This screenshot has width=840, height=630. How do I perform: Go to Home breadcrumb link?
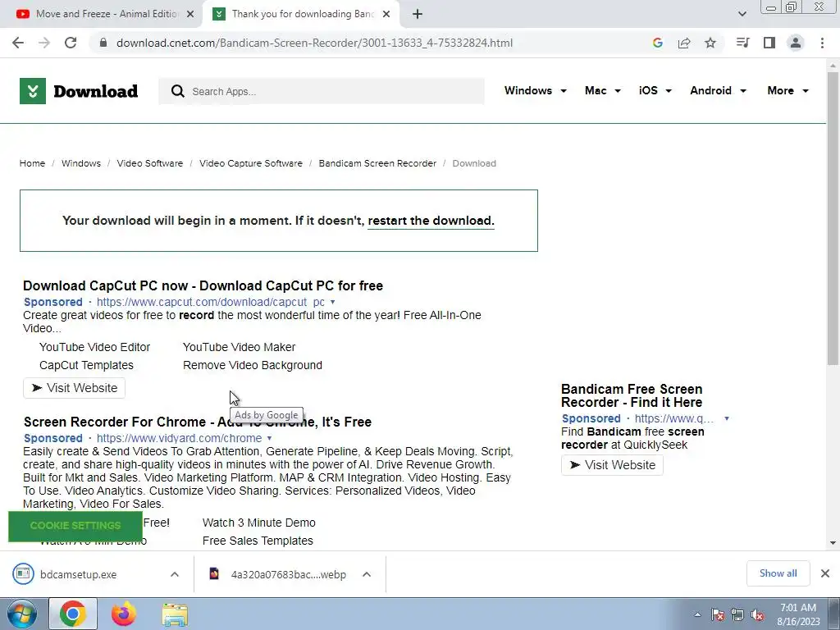(32, 163)
